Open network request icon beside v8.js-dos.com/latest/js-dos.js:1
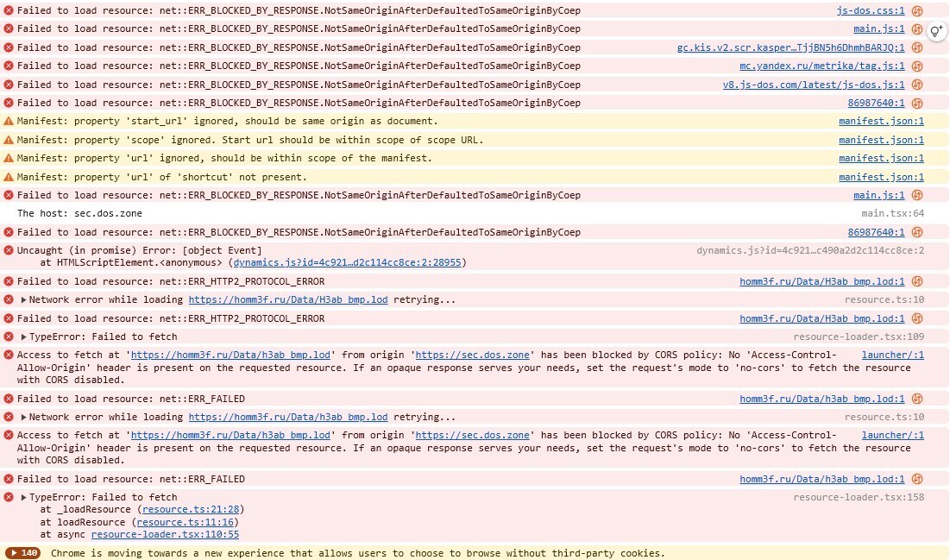The width and height of the screenshot is (950, 560). coord(917,85)
